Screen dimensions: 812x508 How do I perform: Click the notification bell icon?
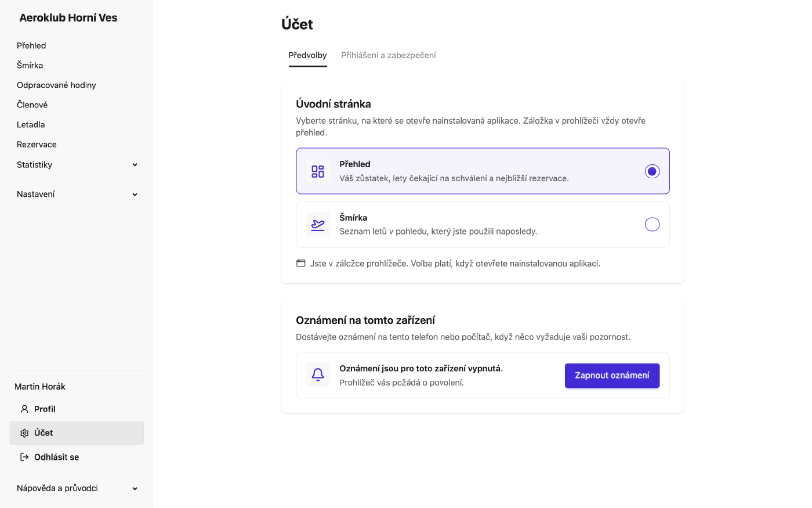(318, 375)
